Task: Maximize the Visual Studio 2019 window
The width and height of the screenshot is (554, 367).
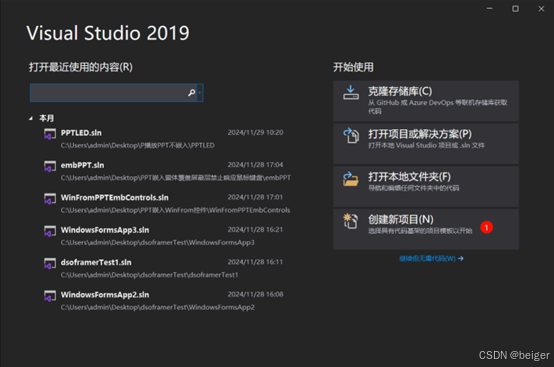Action: coord(515,8)
